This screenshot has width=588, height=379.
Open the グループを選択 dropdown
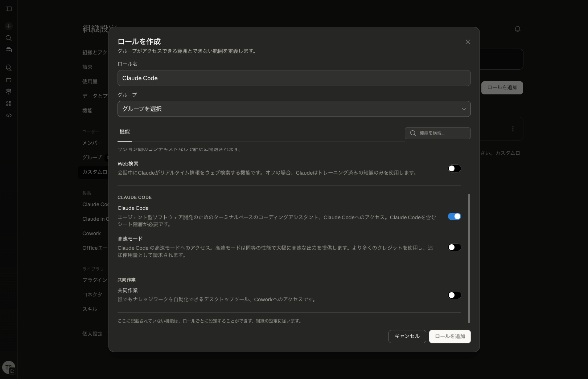[x=294, y=109]
